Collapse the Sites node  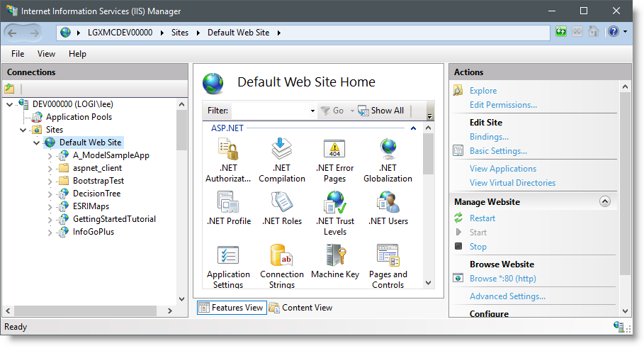click(x=23, y=130)
